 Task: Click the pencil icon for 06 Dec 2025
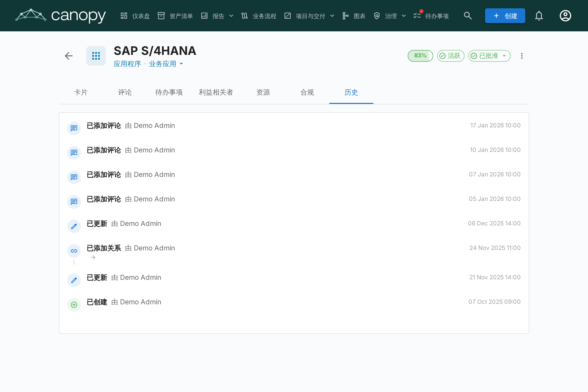74,226
